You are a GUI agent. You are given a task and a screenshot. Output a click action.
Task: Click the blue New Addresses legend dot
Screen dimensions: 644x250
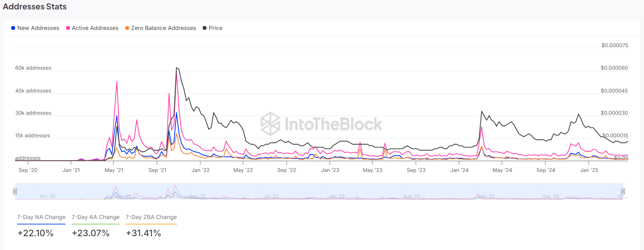click(13, 28)
